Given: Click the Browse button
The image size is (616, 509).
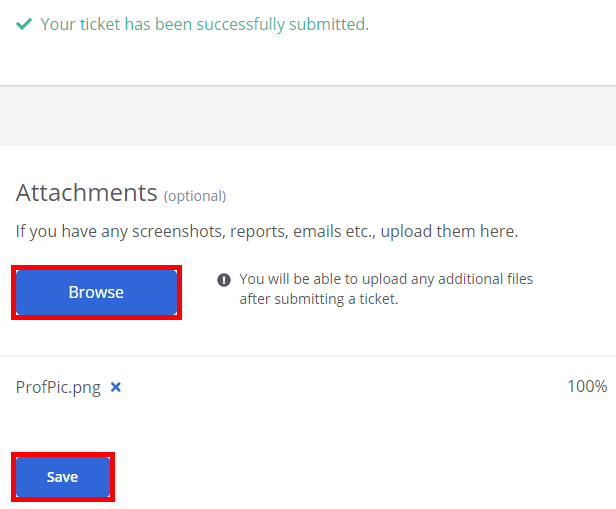Looking at the screenshot, I should (96, 292).
